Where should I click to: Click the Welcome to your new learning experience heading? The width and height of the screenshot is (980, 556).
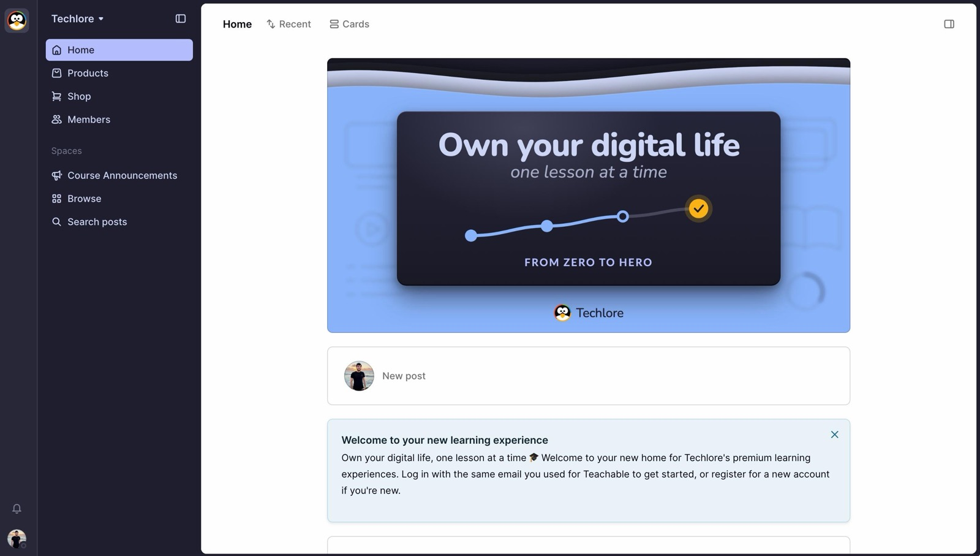point(445,441)
